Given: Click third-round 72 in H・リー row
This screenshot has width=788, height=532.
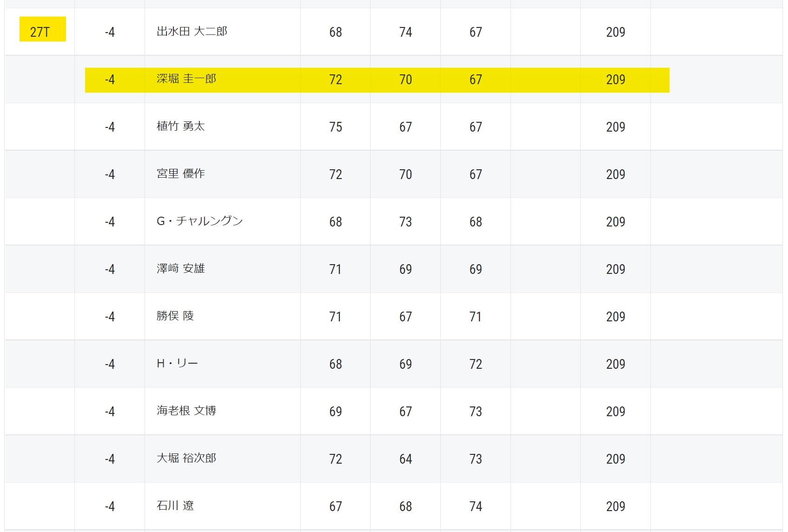Looking at the screenshot, I should [x=476, y=364].
